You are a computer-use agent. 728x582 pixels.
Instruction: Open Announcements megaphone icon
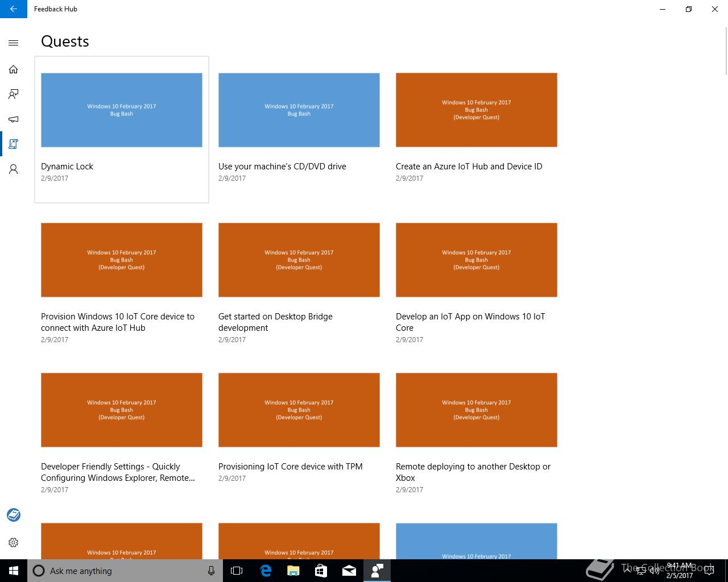pos(14,119)
